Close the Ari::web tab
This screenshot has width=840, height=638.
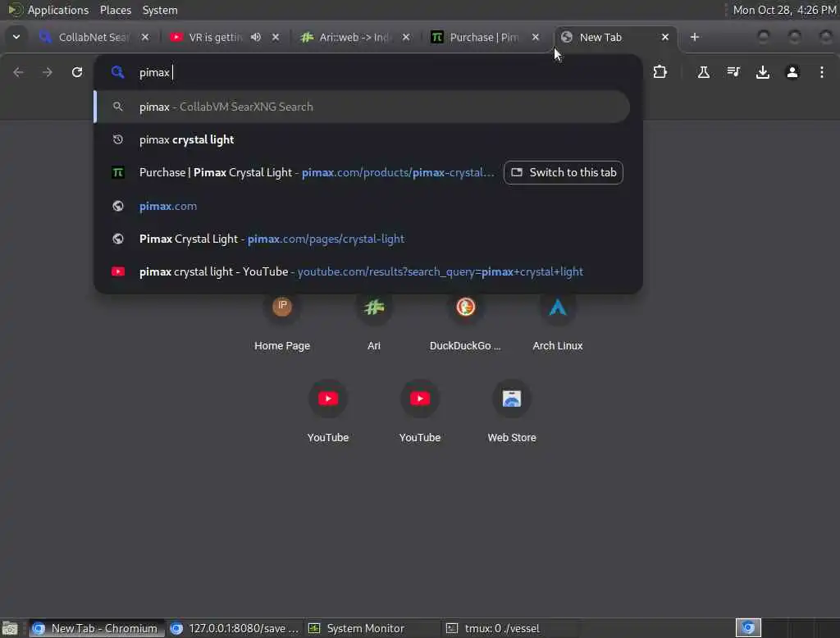405,37
